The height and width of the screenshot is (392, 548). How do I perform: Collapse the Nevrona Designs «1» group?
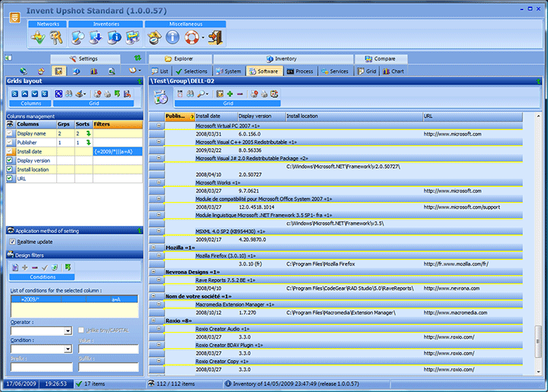153,272
